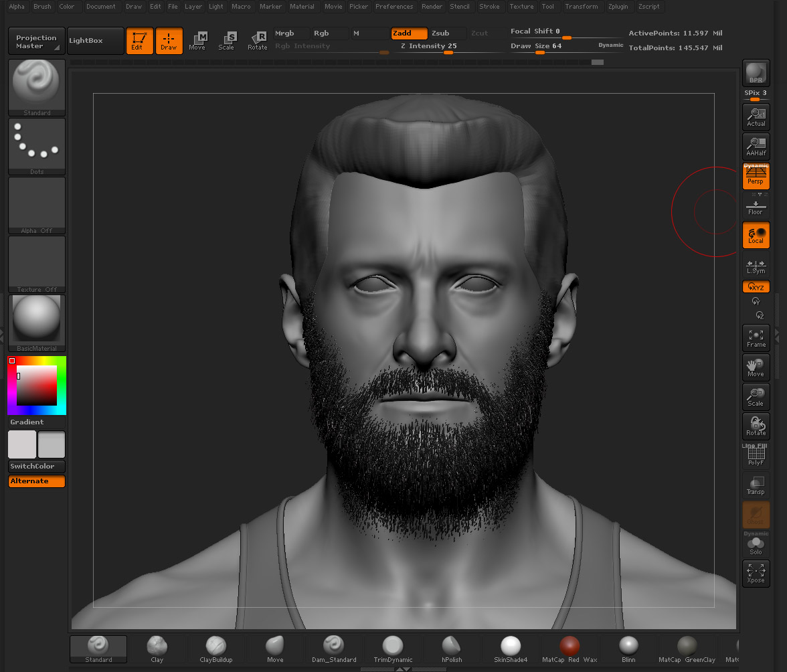Set view to AAHalf size
Viewport: 787px width, 672px height.
tap(756, 147)
